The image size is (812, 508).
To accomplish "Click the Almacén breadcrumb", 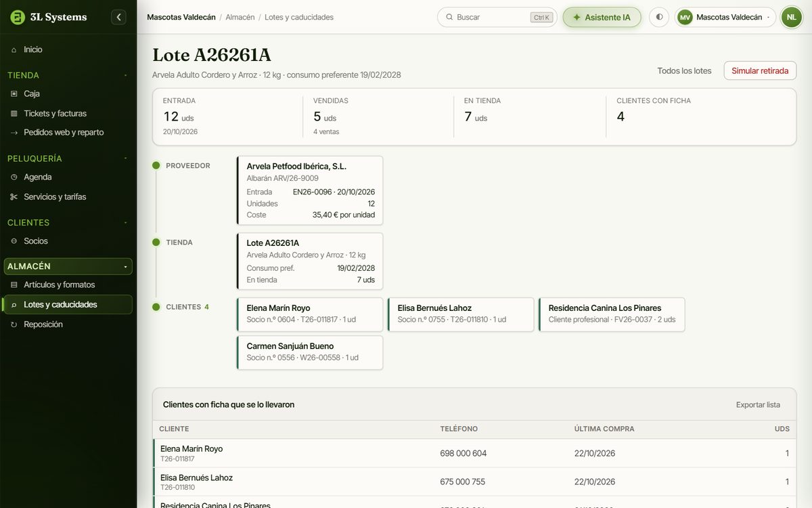I will pos(240,17).
